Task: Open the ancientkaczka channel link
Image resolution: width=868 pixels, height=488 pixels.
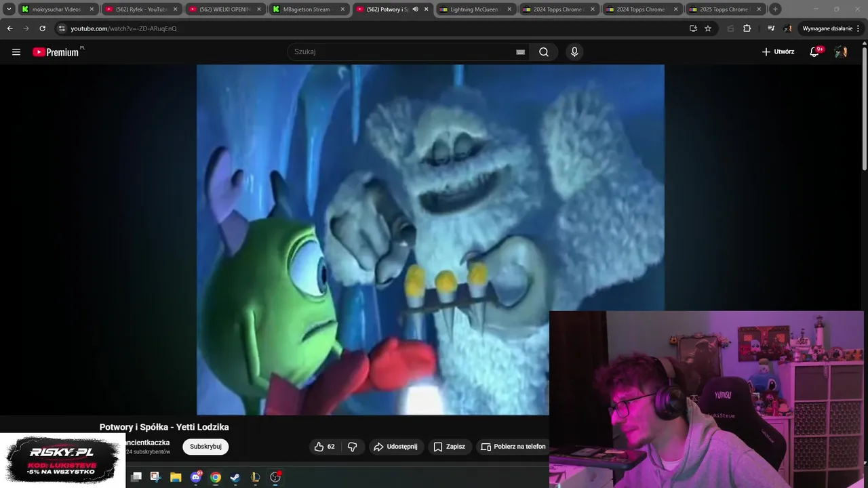Action: click(148, 443)
